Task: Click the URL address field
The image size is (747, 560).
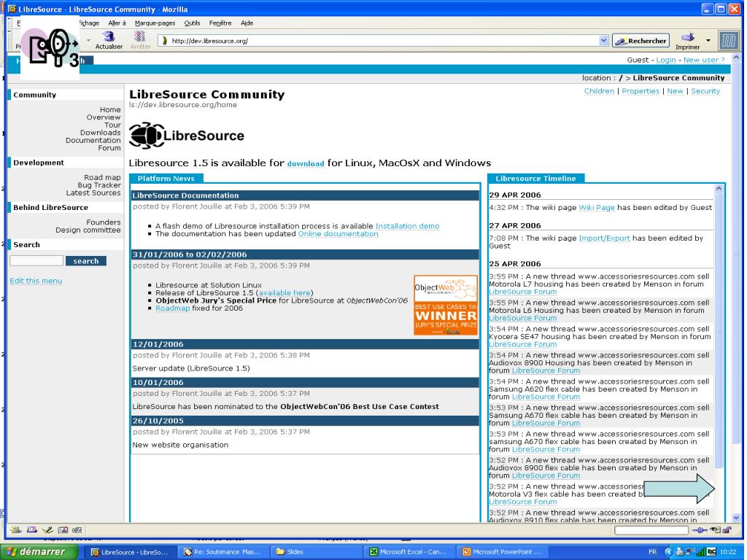Action: pos(384,41)
